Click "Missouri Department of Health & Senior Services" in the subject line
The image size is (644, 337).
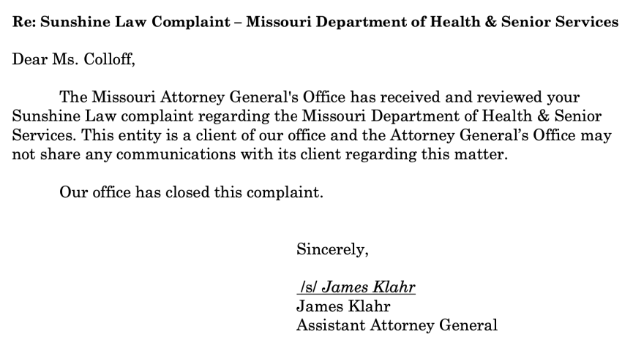coord(433,22)
